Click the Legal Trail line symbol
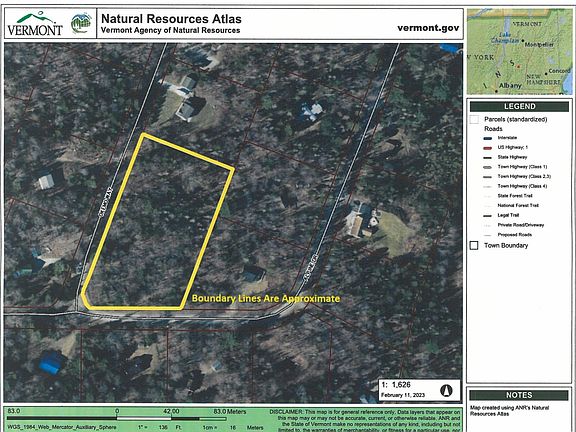The image size is (576, 432). [x=488, y=216]
